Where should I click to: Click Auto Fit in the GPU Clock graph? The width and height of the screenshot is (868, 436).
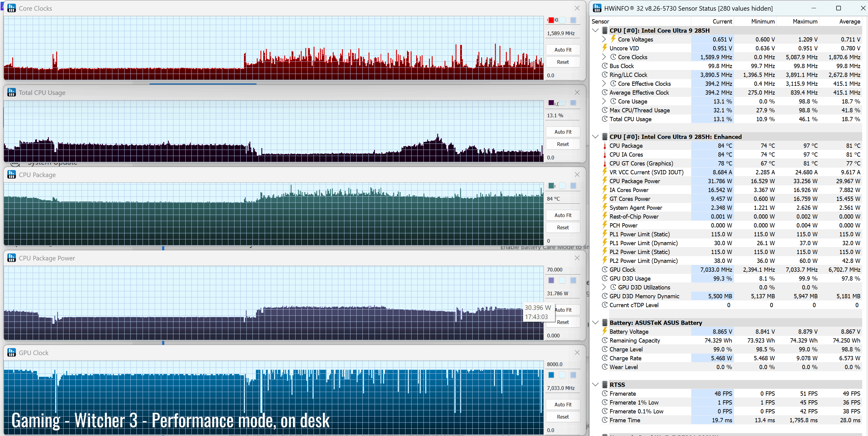coord(563,404)
